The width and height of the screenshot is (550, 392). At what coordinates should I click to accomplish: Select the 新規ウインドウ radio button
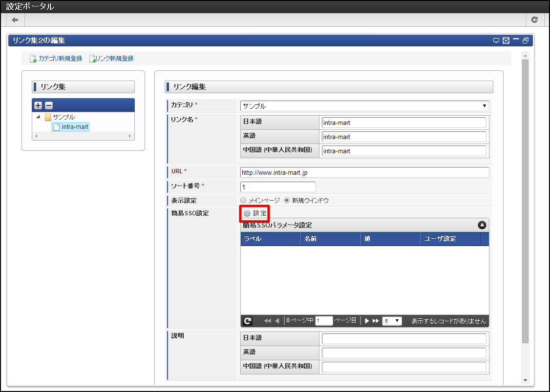(287, 200)
